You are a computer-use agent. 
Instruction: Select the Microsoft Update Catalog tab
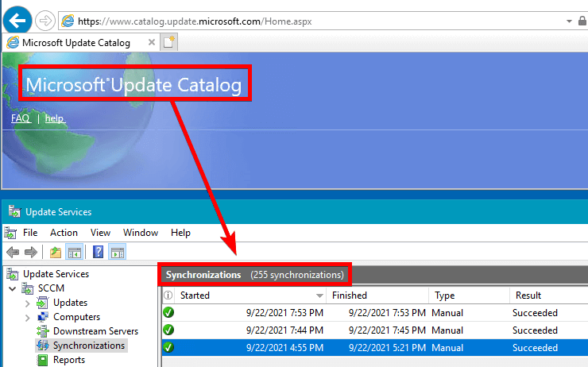tap(80, 42)
